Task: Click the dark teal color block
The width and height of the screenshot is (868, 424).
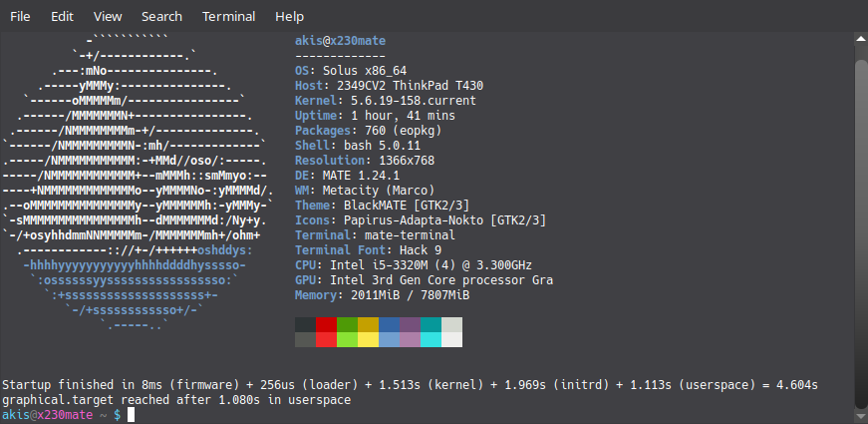Action: tap(432, 325)
